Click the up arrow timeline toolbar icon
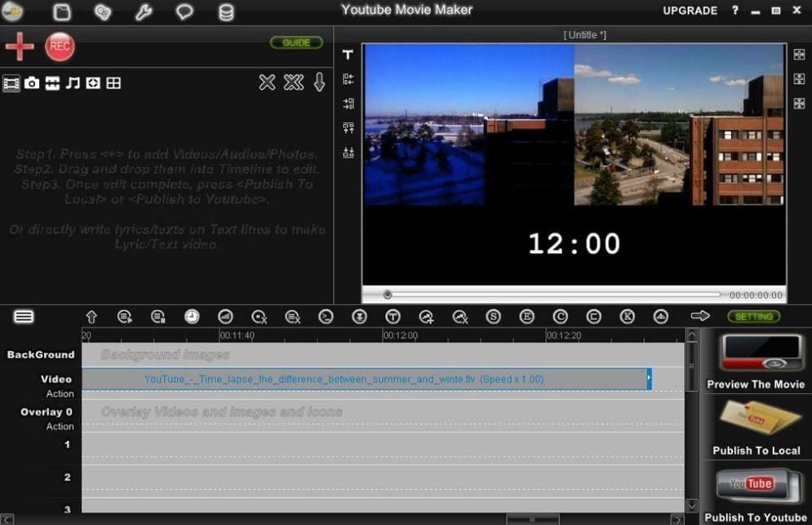Screen dimensions: 812x525 coord(91,317)
